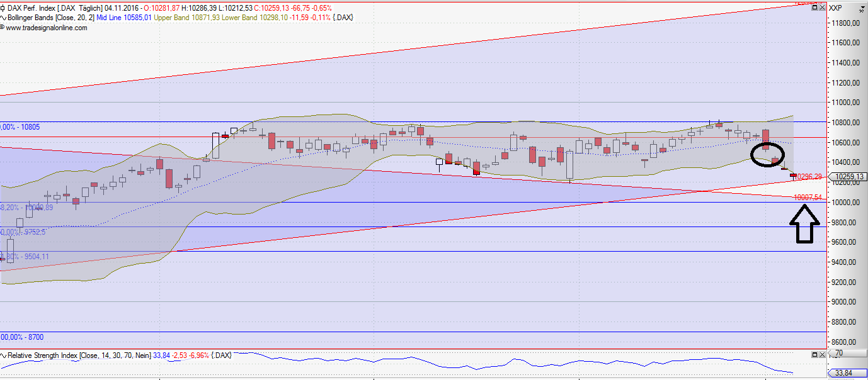Screen dimensions: 868x380
Task: Click the 0,00% - 10805 Fibonacci label
Action: 19,127
